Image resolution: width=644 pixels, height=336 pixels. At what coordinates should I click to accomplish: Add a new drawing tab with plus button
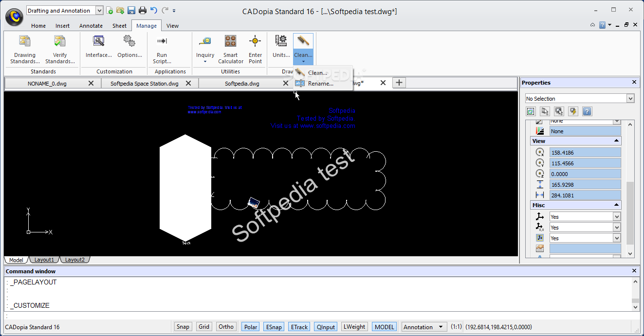click(399, 83)
